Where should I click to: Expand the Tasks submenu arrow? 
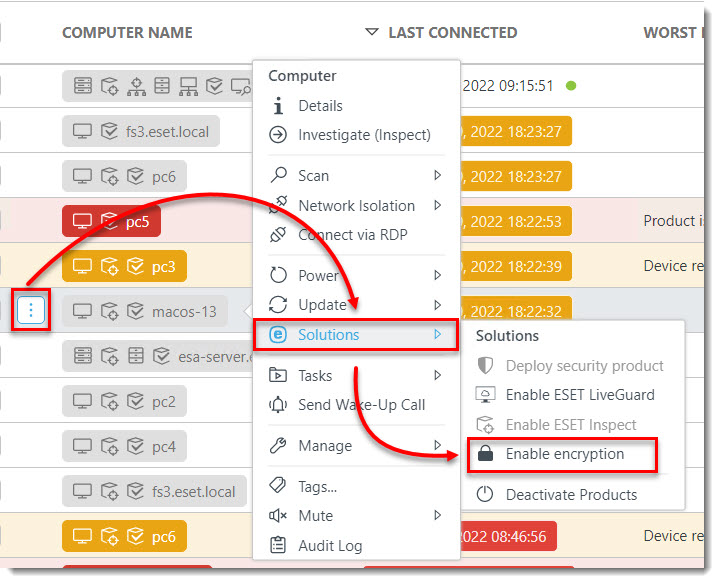pyautogui.click(x=437, y=375)
